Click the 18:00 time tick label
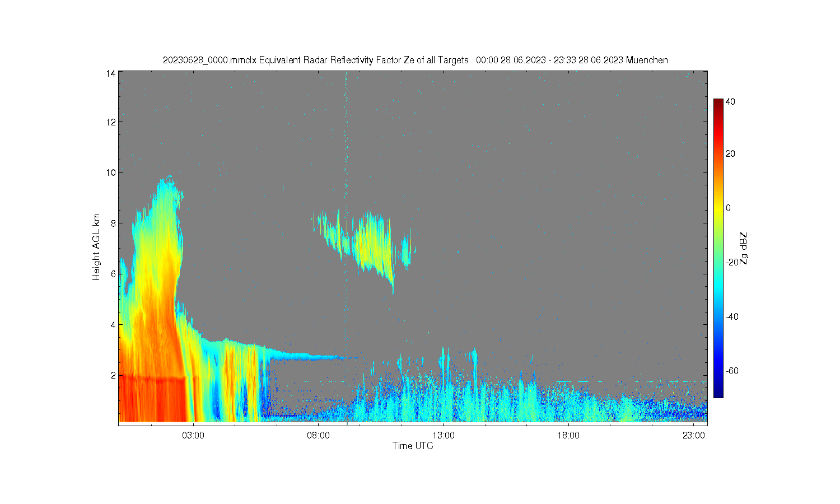The image size is (840, 504). coord(568,435)
